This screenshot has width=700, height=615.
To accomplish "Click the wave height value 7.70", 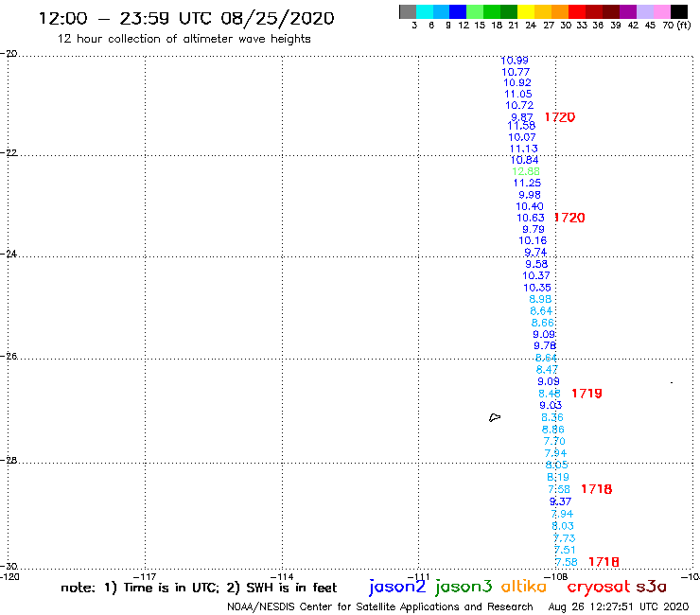I will point(554,441).
